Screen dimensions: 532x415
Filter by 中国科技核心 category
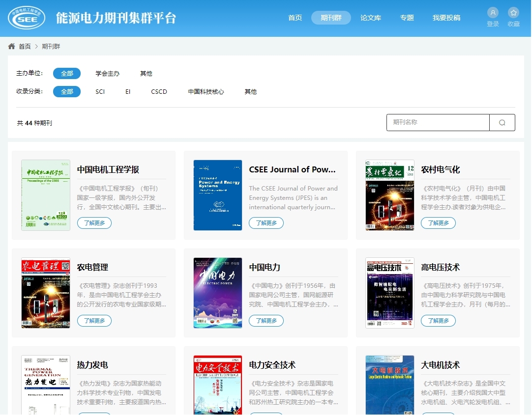pos(206,92)
